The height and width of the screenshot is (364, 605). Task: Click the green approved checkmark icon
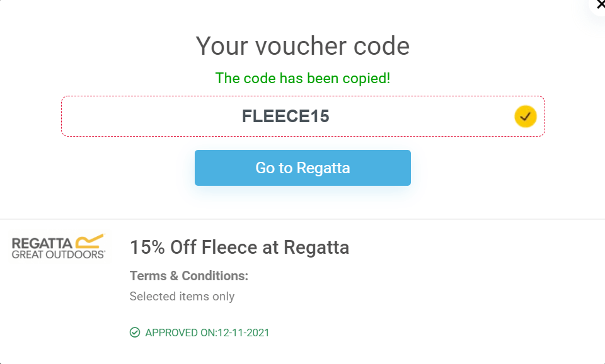point(135,333)
